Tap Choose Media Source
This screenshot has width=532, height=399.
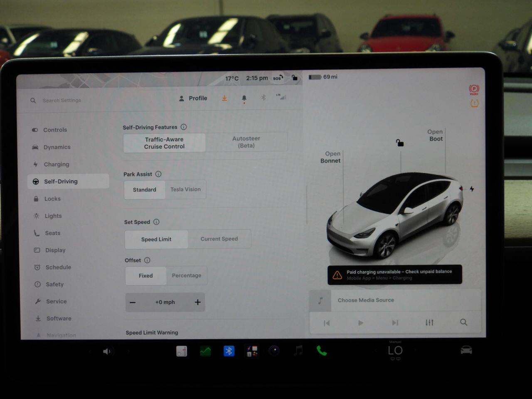[x=366, y=300]
